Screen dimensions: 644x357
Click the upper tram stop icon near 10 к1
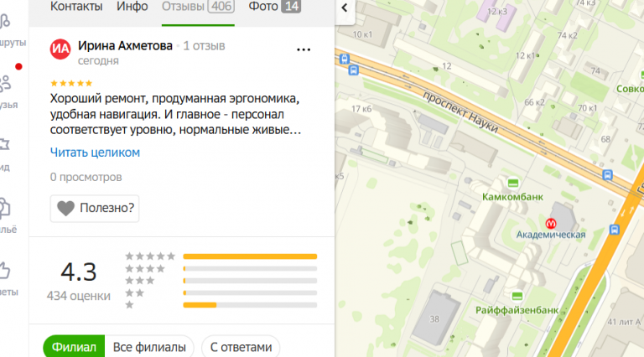point(345,59)
